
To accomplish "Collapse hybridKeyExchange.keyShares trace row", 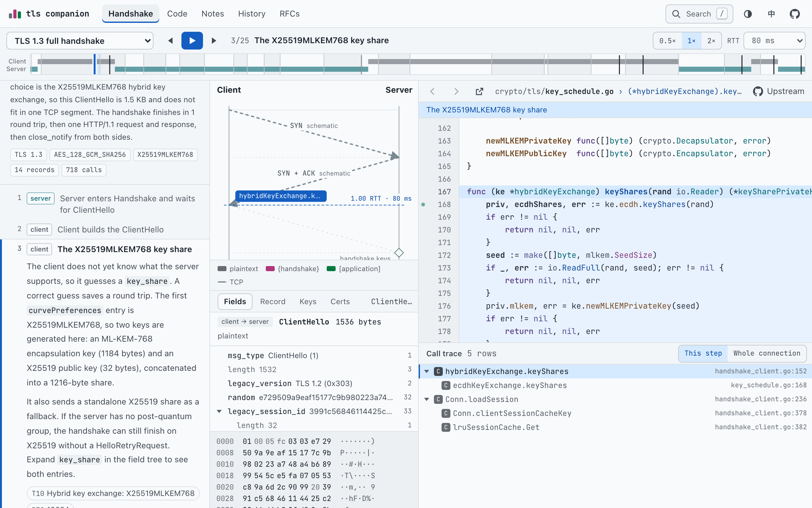I will click(x=427, y=371).
